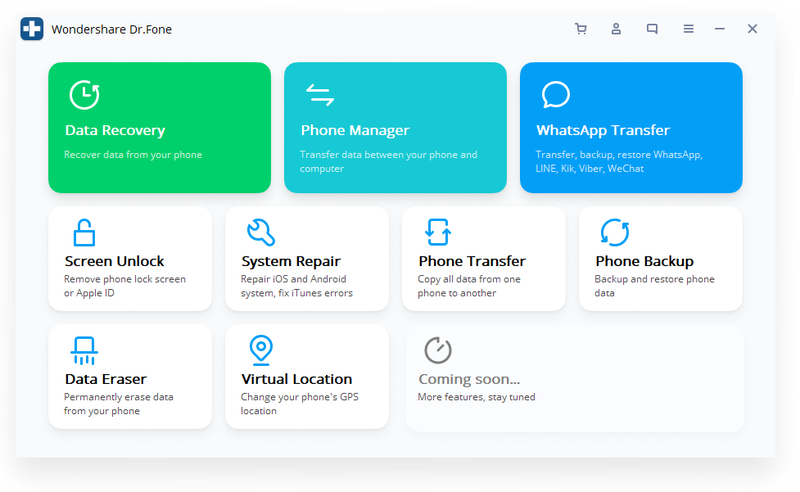This screenshot has height=492, width=800.
Task: Open the hamburger menu
Action: tap(688, 29)
